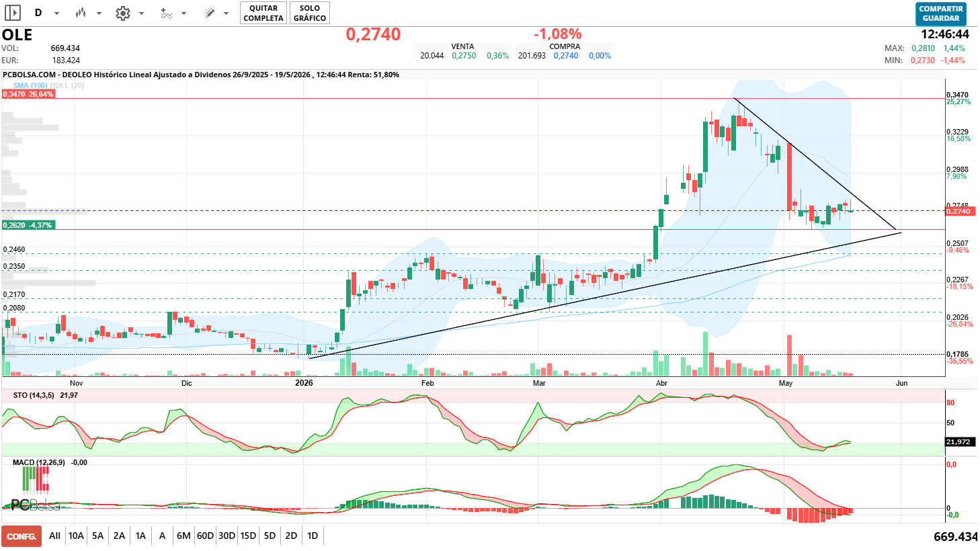Click the -1,08% daily change value
Image resolution: width=980 pixels, height=551 pixels.
[x=557, y=34]
